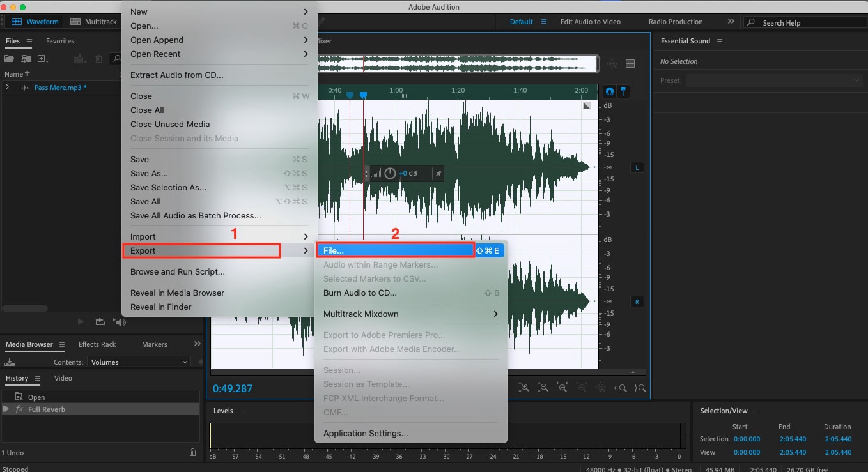The height and width of the screenshot is (472, 868).
Task: Select the Full Reverb history step
Action: tap(101, 409)
